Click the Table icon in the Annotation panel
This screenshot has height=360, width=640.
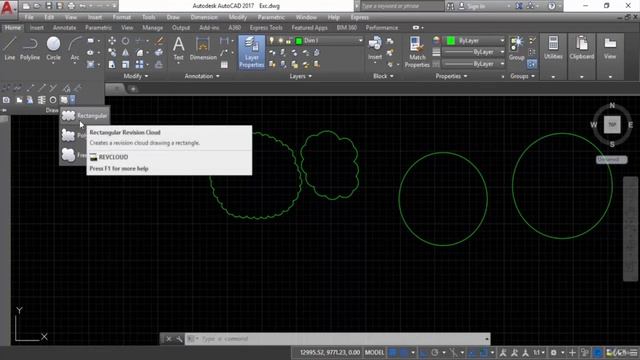click(224, 64)
